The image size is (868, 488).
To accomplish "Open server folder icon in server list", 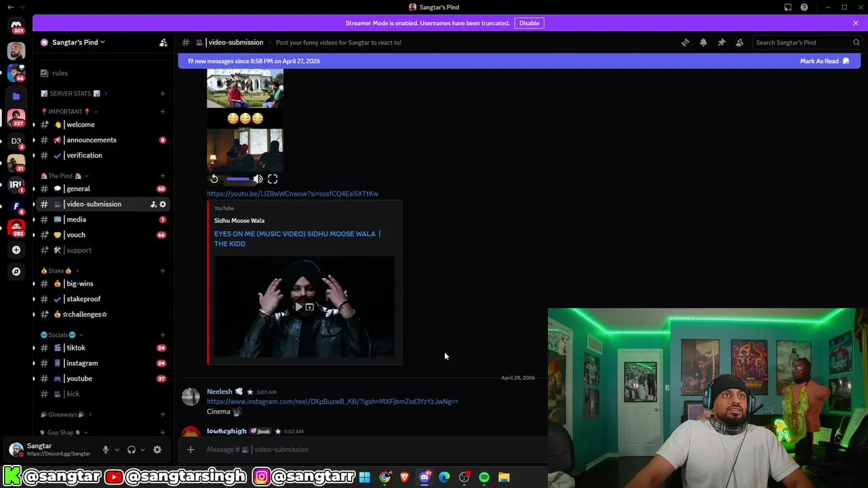I will [16, 96].
